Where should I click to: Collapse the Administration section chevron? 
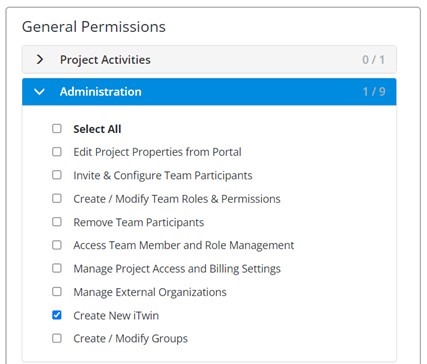tap(39, 92)
